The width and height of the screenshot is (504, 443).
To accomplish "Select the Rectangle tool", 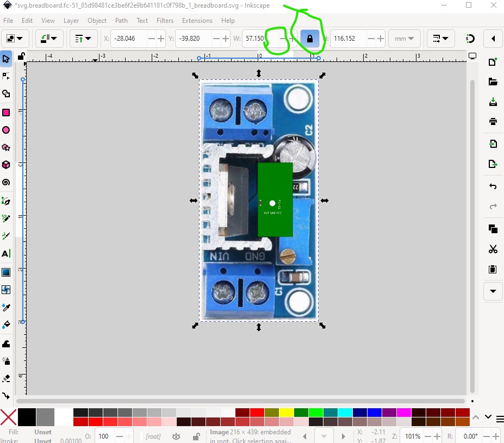I will (x=6, y=113).
